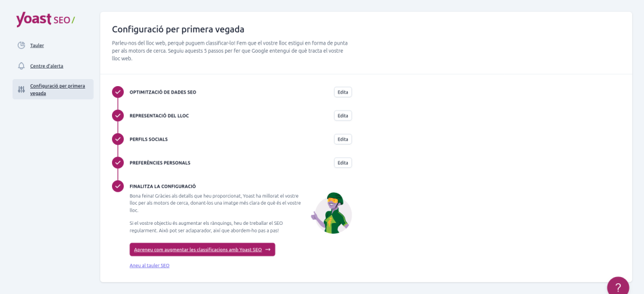Open the help question mark button
The height and width of the screenshot is (294, 644).
tap(618, 287)
